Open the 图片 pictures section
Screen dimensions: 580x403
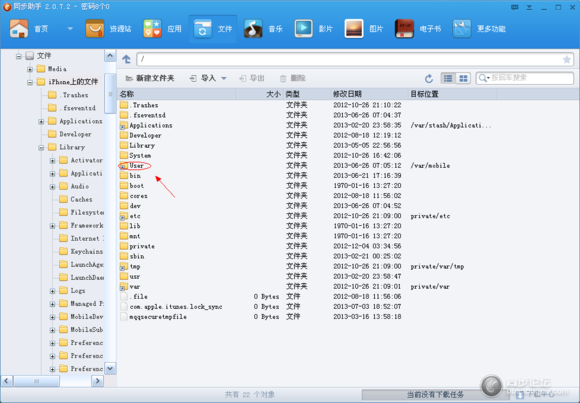point(364,29)
